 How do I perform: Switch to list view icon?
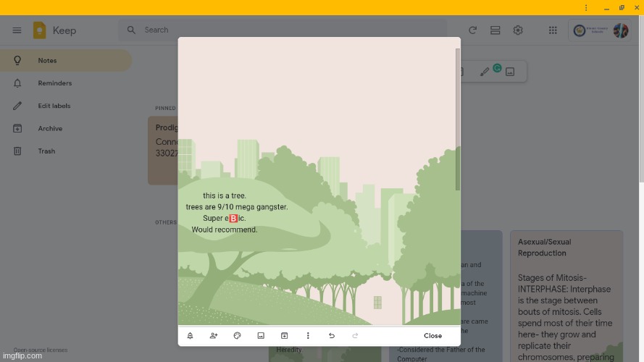495,30
